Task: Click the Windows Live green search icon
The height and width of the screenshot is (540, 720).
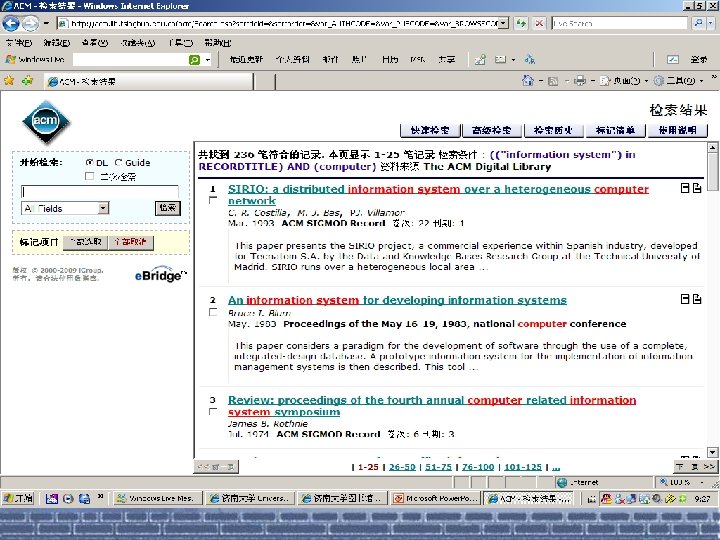Action: point(195,60)
